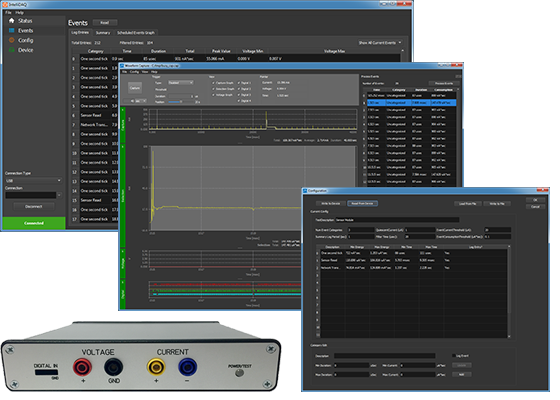Click the Min Duration input field
This screenshot has height=400, width=560.
(351, 365)
